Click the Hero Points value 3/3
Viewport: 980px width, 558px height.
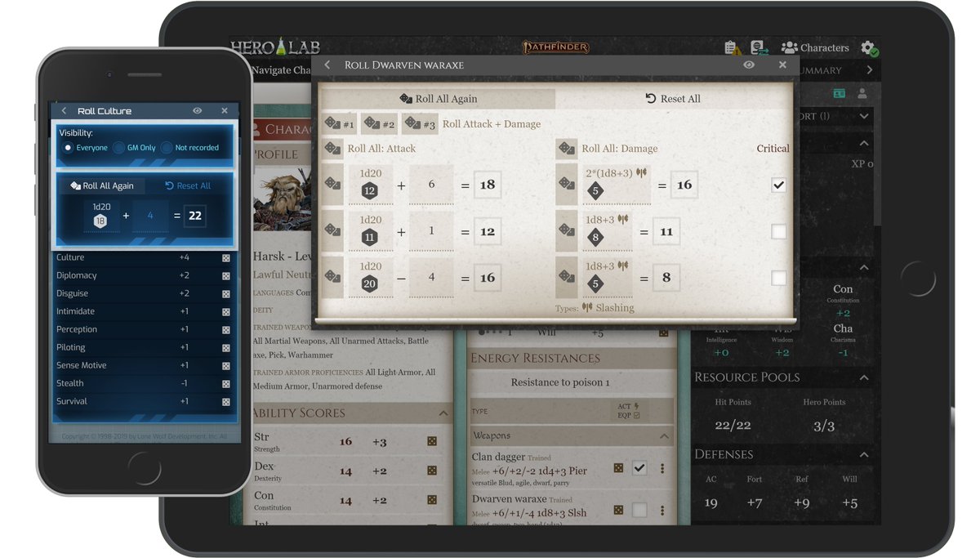(824, 426)
